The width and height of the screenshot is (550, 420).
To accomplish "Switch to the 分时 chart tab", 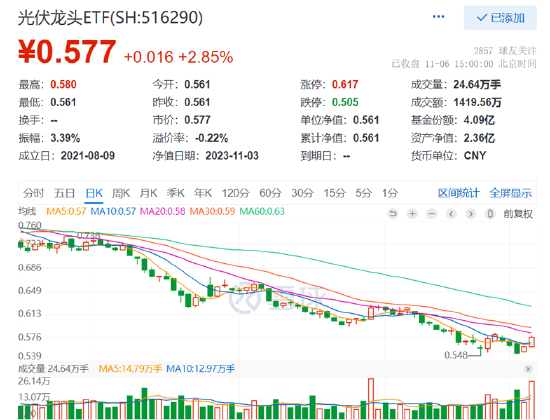I will (34, 193).
